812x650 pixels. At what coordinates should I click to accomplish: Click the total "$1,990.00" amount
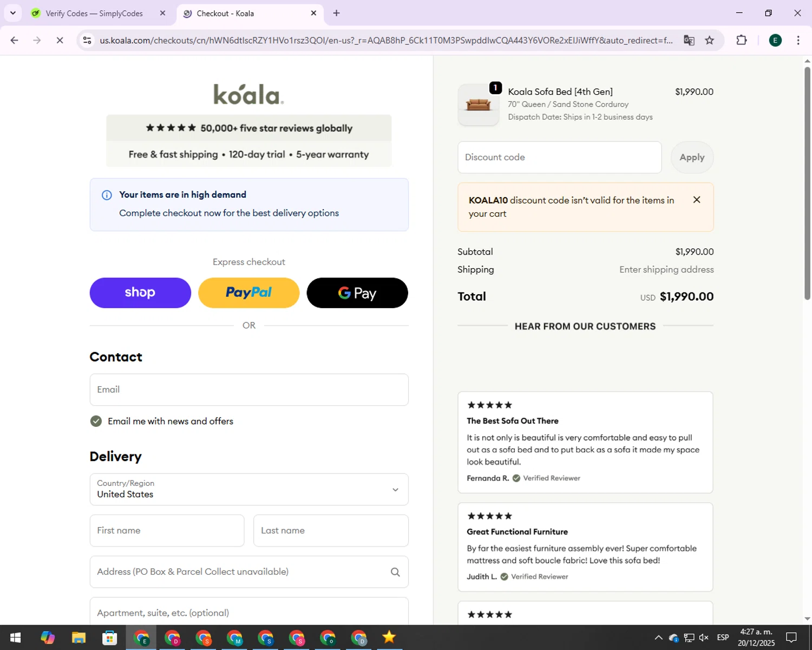coord(686,297)
